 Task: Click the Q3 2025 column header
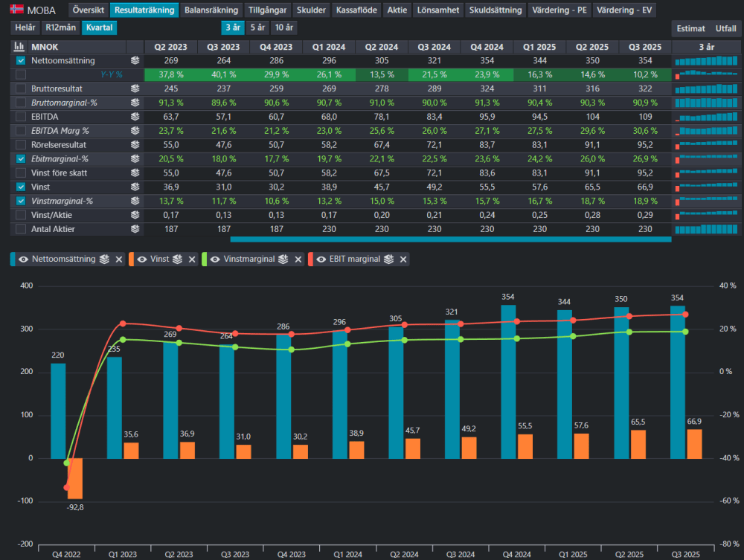[x=644, y=47]
